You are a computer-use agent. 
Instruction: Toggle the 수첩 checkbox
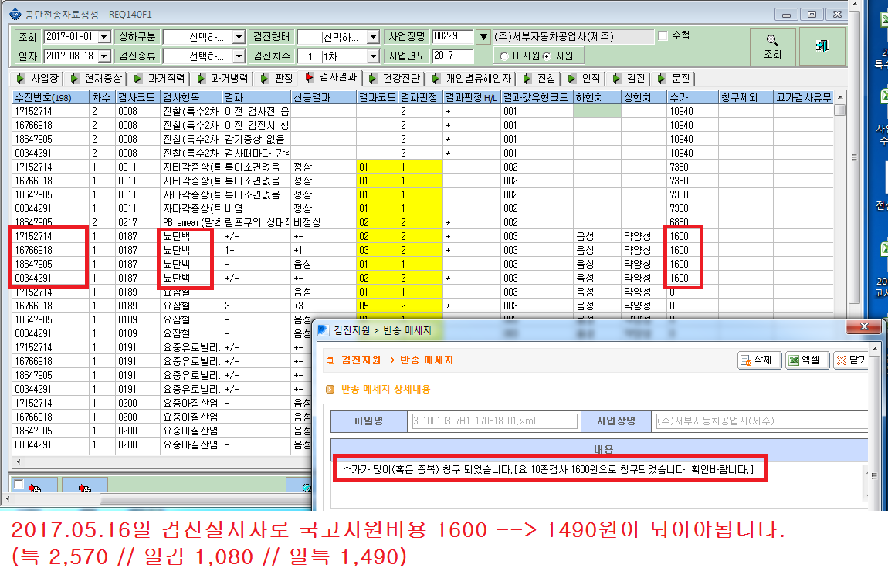663,36
